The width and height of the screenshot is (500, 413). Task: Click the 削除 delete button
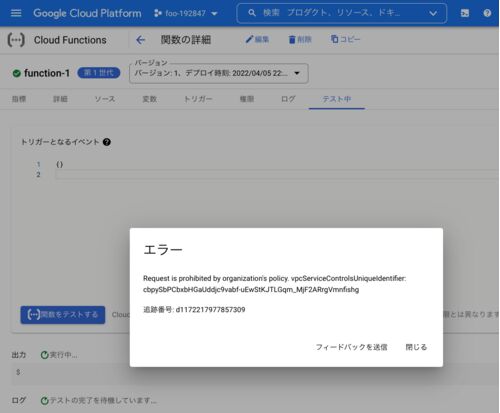point(300,39)
